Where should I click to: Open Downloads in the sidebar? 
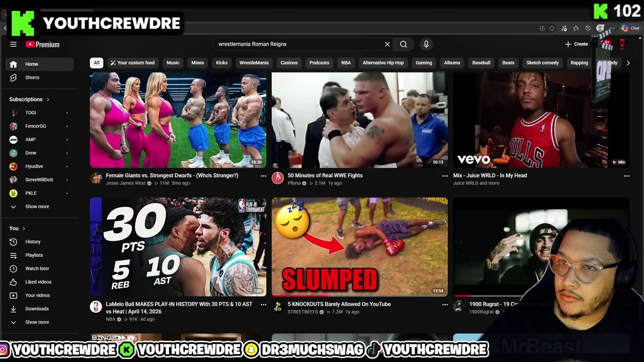40,309
